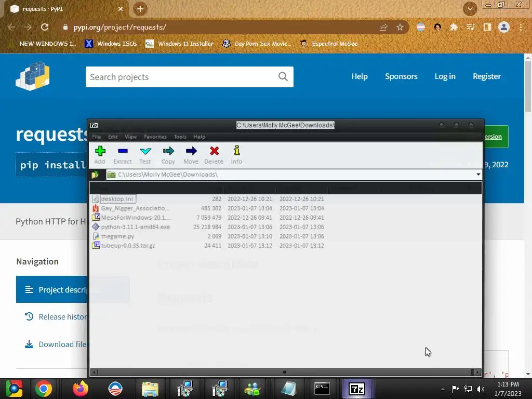Launch Firefox from the taskbar

(81, 389)
